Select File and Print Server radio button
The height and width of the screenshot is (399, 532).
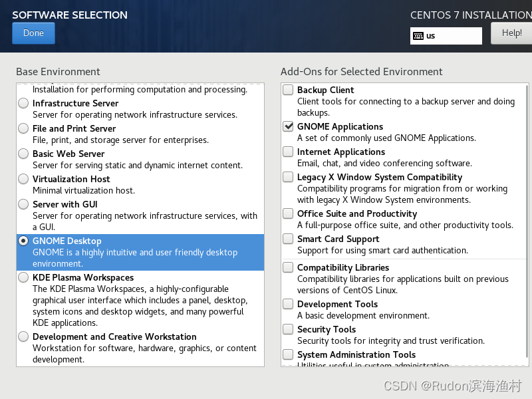23,128
